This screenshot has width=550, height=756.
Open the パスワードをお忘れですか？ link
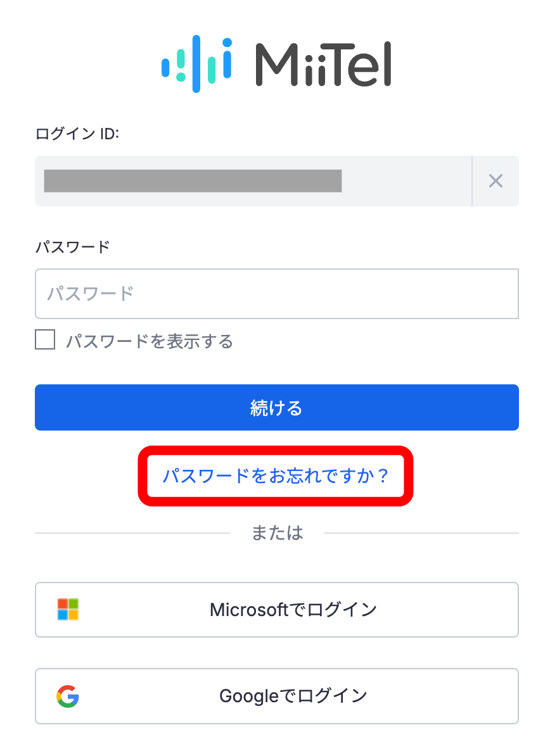[276, 476]
